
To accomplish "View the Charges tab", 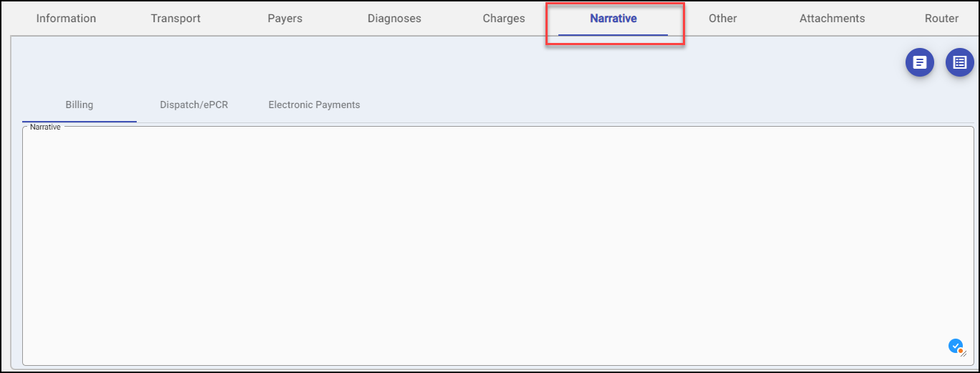I will coord(504,19).
